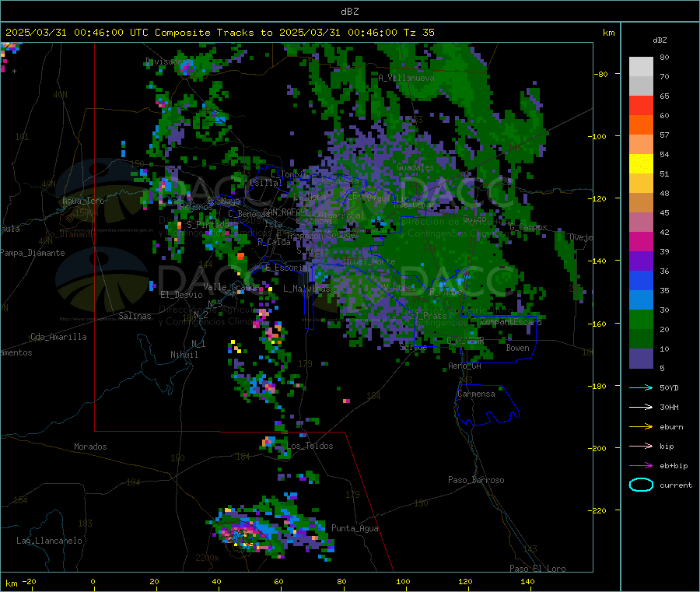Click the Bowen map label
Viewport: 700px width, 592px height.
point(517,348)
